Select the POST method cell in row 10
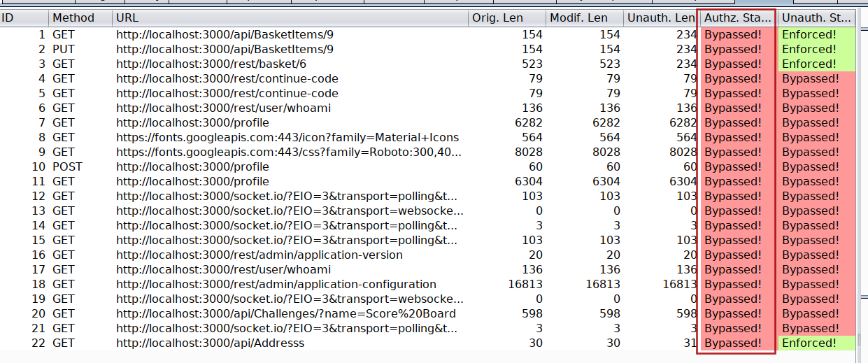868x363 pixels. (67, 166)
